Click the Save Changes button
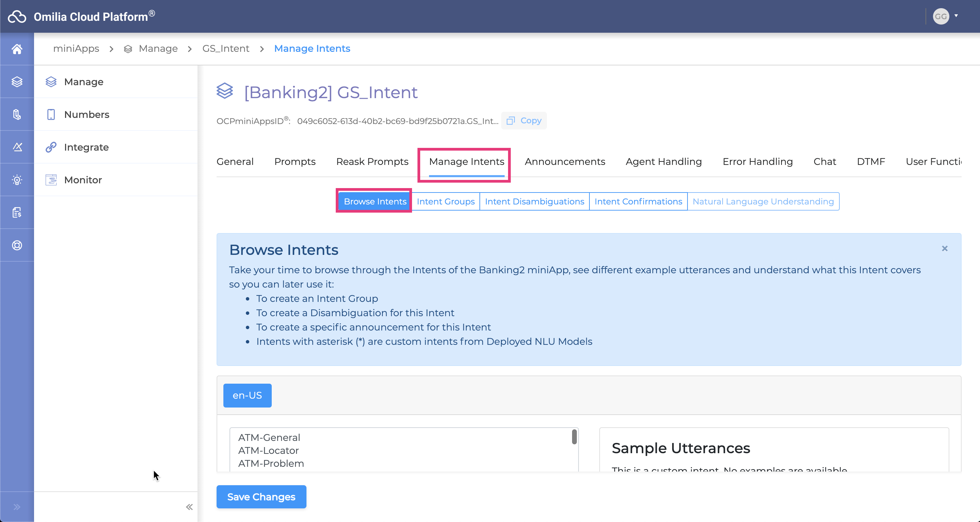 [x=261, y=496]
